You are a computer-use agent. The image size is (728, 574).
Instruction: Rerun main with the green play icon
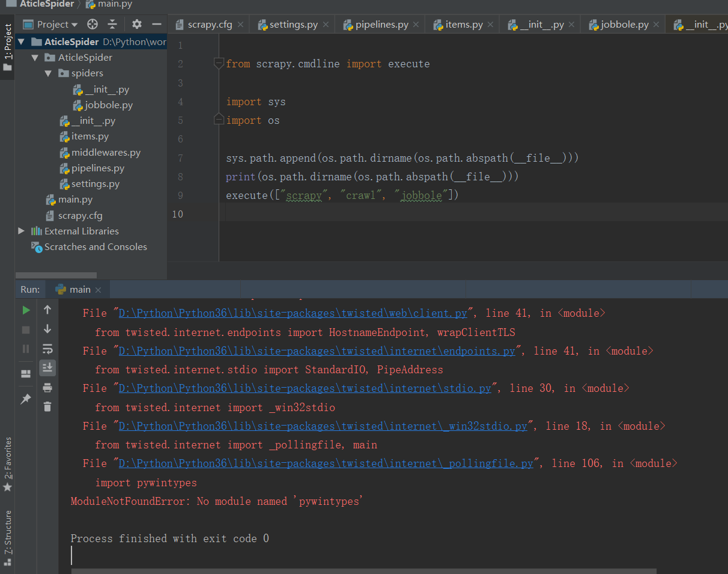[26, 310]
